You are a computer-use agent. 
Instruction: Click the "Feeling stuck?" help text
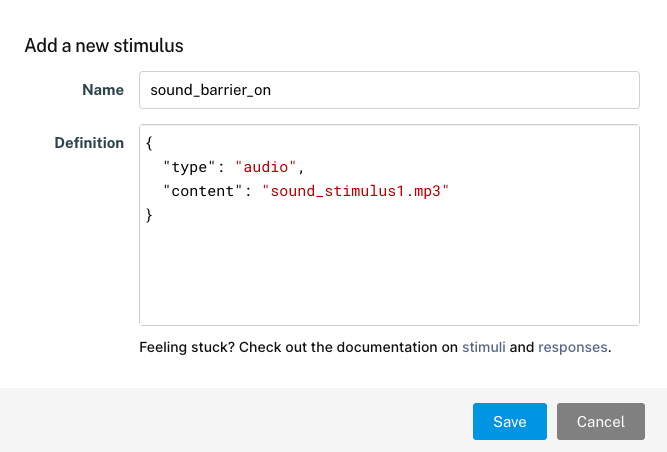click(x=187, y=347)
